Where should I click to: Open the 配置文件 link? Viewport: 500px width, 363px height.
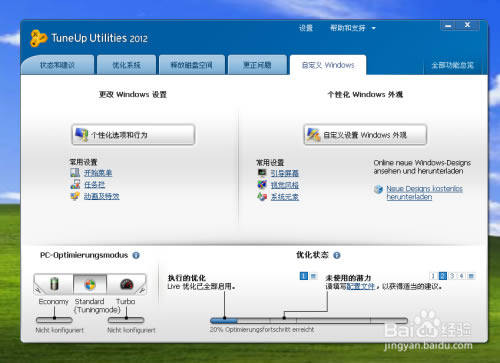[361, 286]
